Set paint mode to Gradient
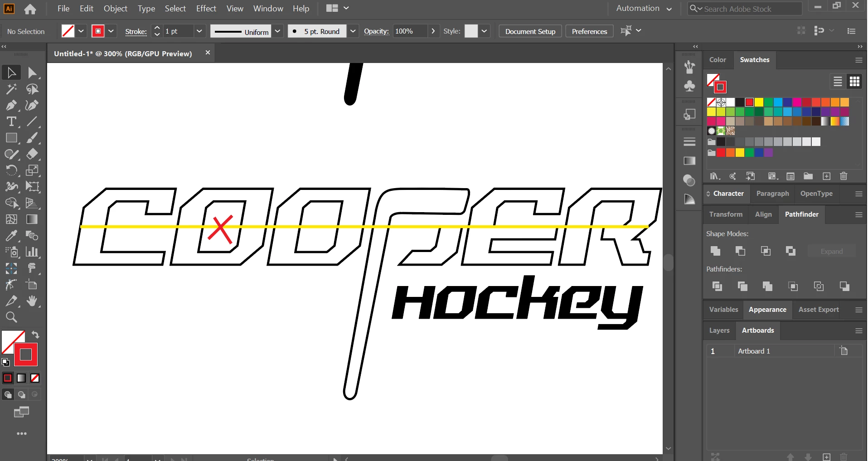Image resolution: width=868 pixels, height=461 pixels. (x=21, y=378)
